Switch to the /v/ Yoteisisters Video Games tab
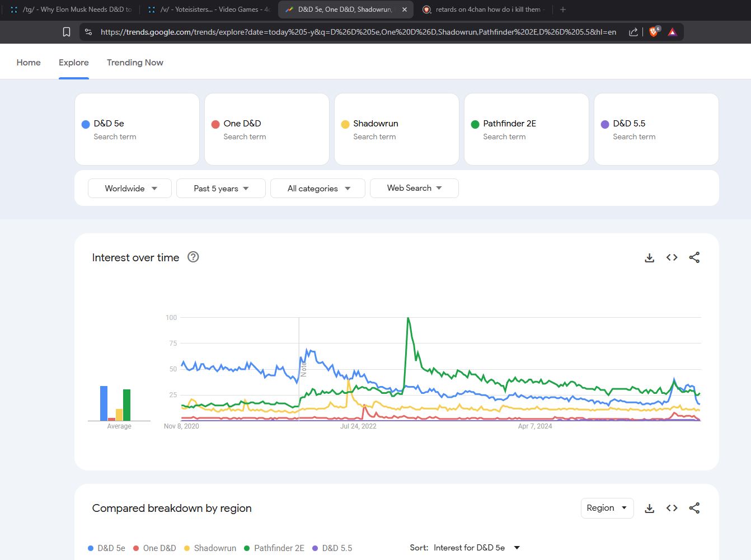 209,10
